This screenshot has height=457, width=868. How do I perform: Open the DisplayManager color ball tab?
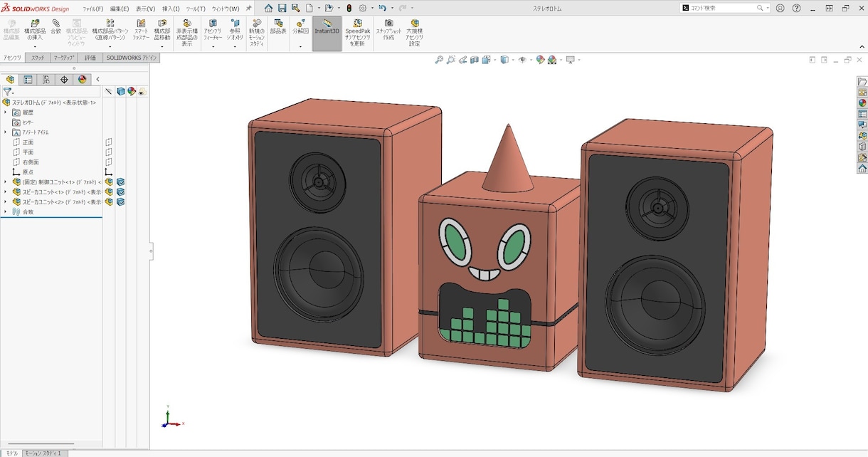click(x=83, y=80)
